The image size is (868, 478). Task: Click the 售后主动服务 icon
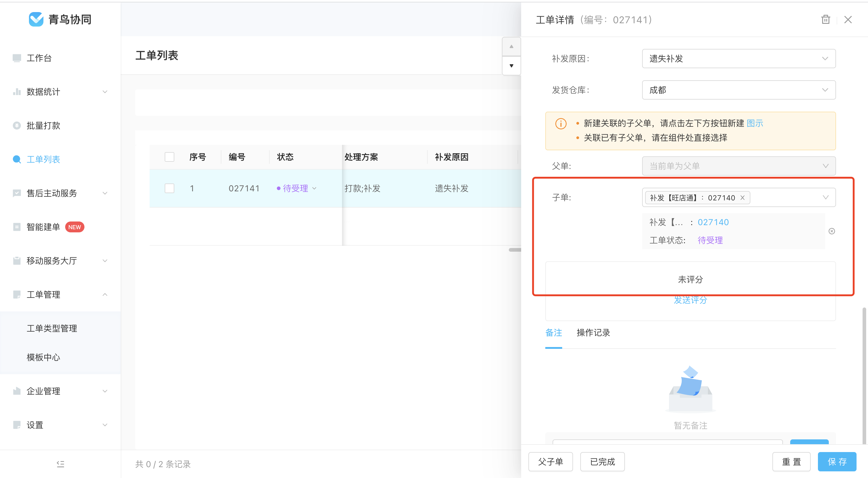[17, 193]
